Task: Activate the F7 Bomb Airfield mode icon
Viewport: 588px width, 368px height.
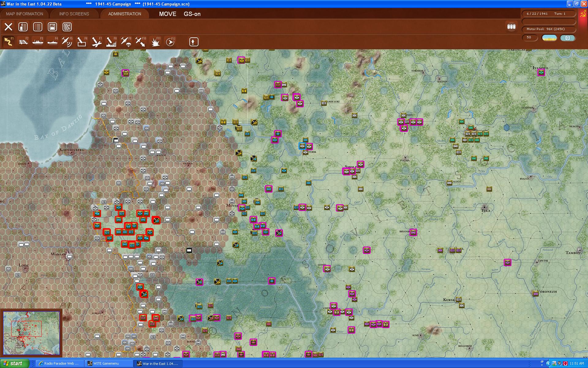Action: pyautogui.click(x=96, y=42)
